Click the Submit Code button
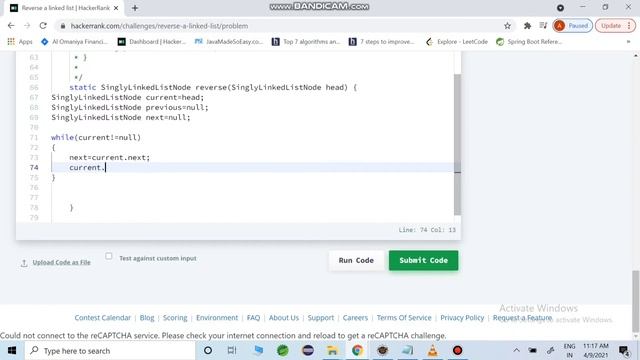The width and height of the screenshot is (640, 360). pyautogui.click(x=423, y=260)
